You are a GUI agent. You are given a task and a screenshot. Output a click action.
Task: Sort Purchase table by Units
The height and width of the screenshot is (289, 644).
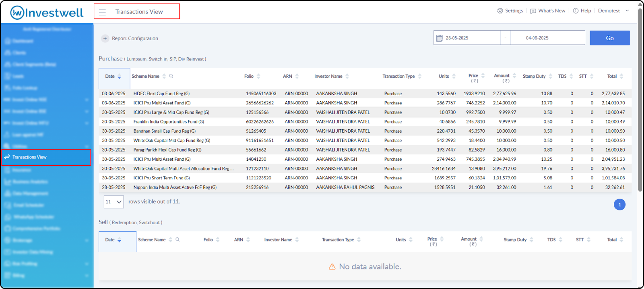tap(454, 76)
